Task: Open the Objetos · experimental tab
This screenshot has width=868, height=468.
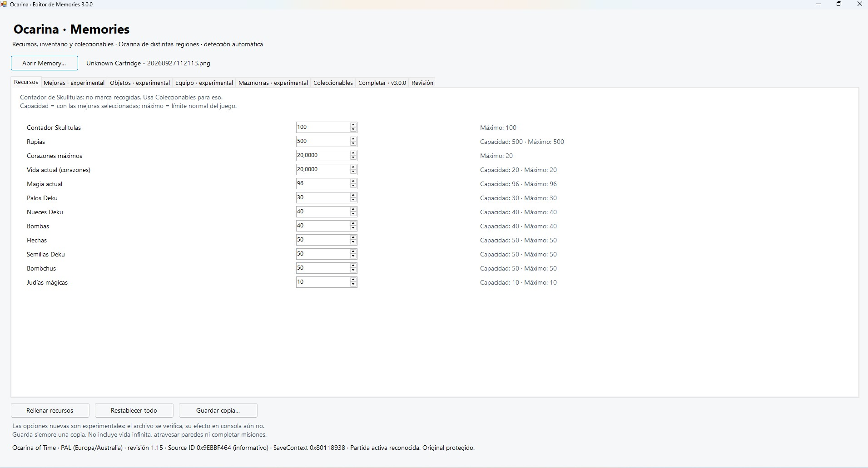Action: [140, 83]
